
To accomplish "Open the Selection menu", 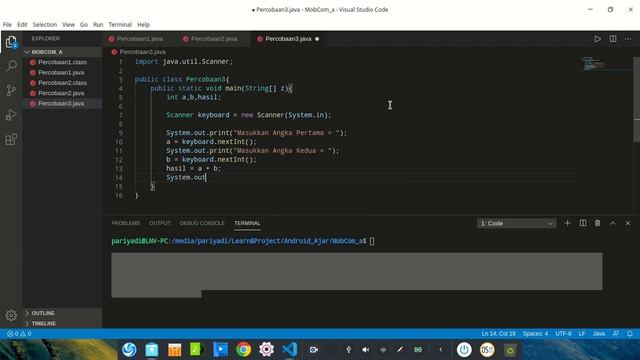I will tap(45, 24).
